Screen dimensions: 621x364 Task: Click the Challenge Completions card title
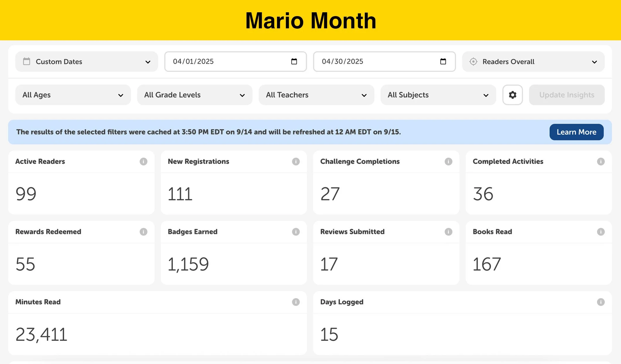coord(360,161)
